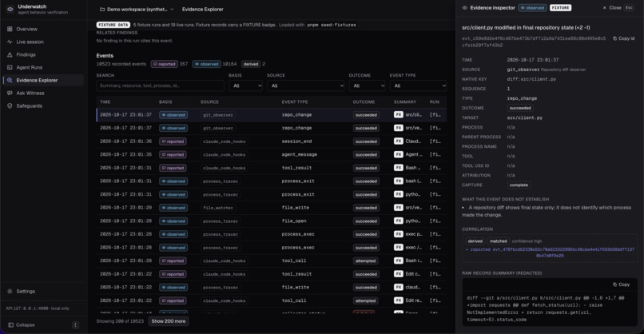Open the Outcome filter dropdown
This screenshot has width=644, height=334.
pos(368,85)
